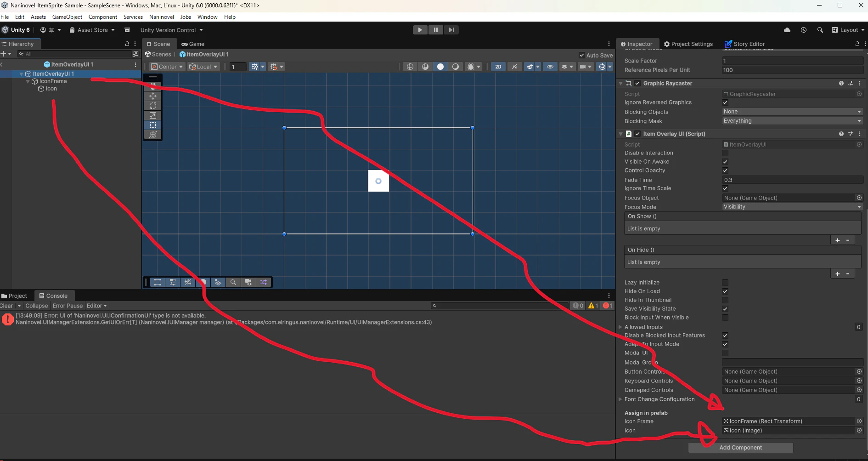Switch to the Project tab
The height and width of the screenshot is (461, 868).
click(x=15, y=296)
